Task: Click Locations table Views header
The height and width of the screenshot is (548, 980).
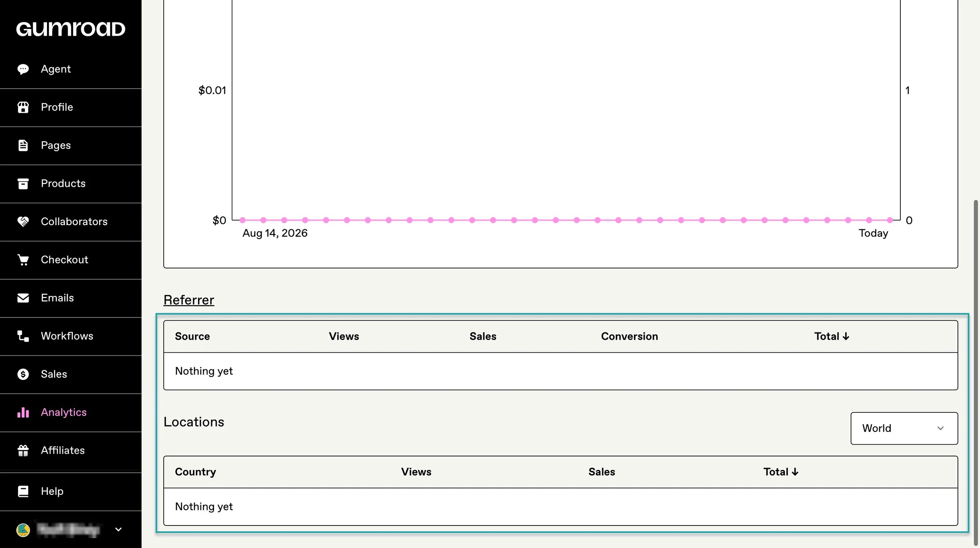Action: [416, 472]
